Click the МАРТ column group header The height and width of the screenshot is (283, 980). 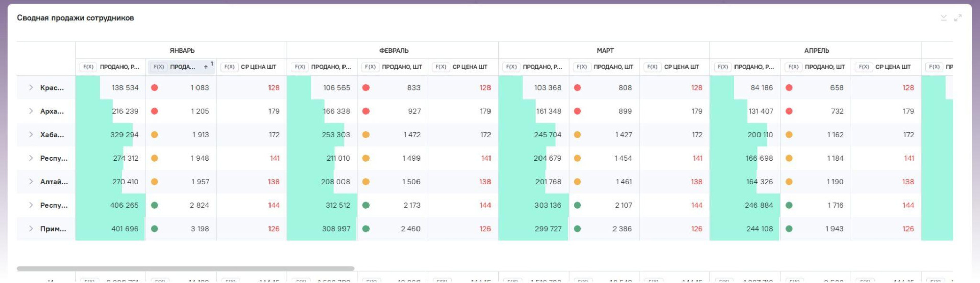tap(605, 51)
